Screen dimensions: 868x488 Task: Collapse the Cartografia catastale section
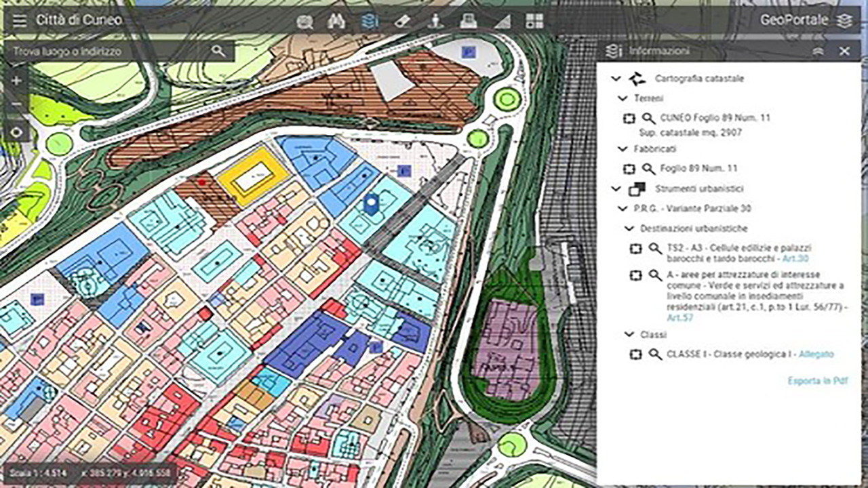tap(616, 79)
